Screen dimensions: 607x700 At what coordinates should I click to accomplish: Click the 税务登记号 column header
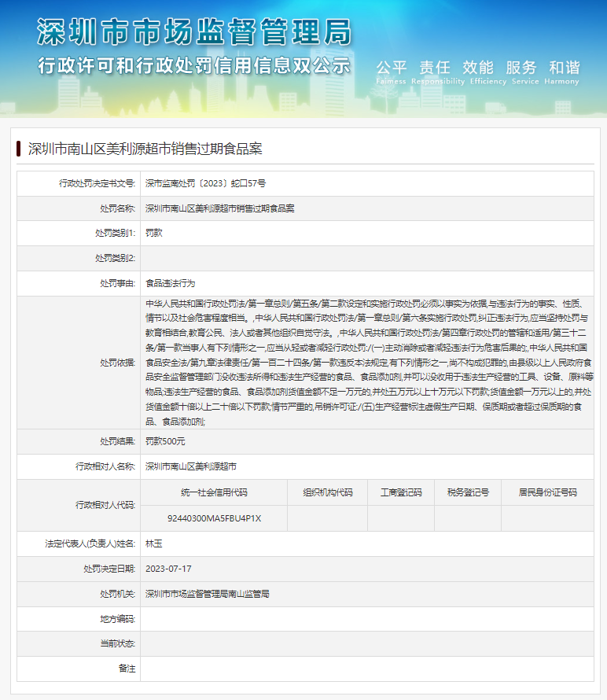click(x=468, y=492)
